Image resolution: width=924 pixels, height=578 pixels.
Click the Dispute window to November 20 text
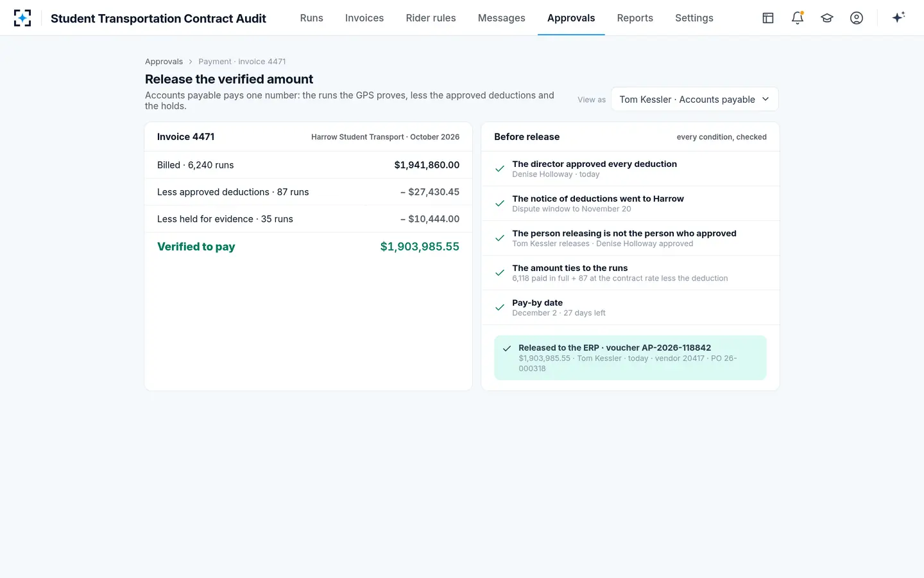pos(572,209)
